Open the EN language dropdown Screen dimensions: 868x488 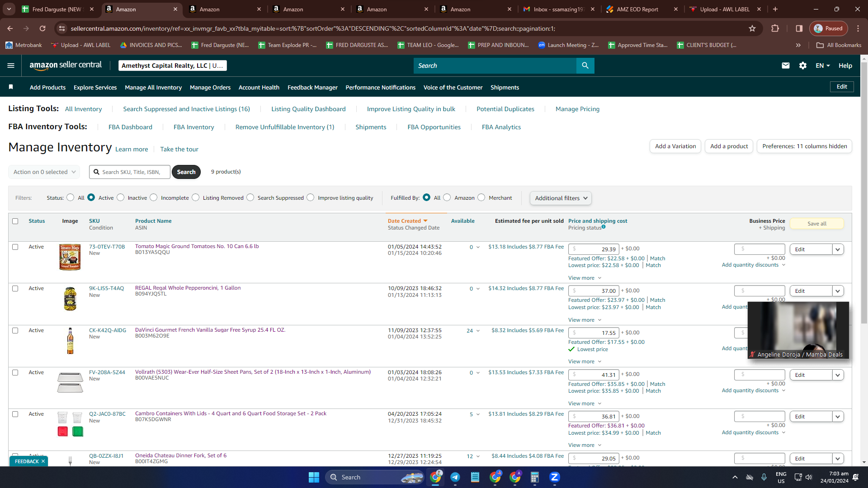pos(823,66)
